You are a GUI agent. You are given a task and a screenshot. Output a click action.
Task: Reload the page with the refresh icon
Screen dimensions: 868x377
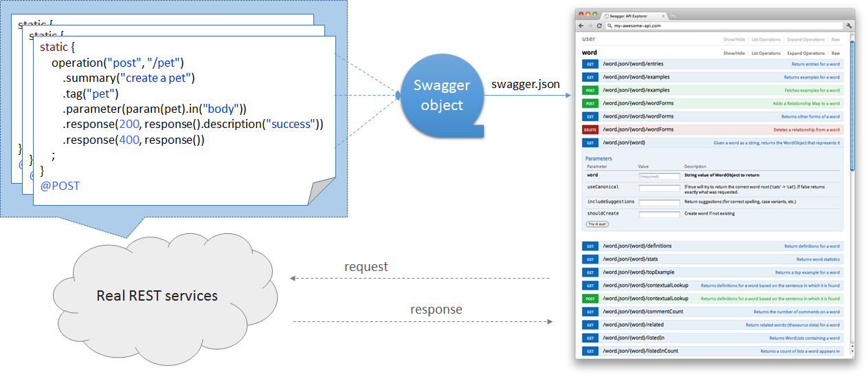(599, 25)
